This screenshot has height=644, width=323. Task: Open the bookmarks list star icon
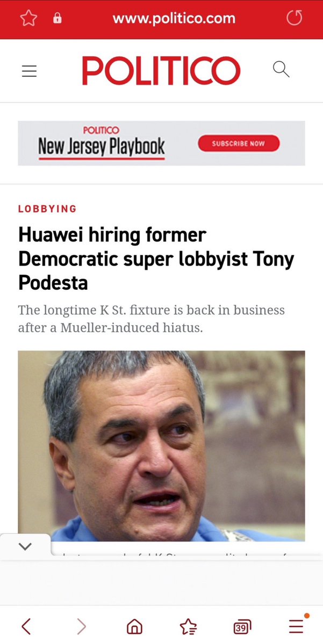pyautogui.click(x=188, y=626)
